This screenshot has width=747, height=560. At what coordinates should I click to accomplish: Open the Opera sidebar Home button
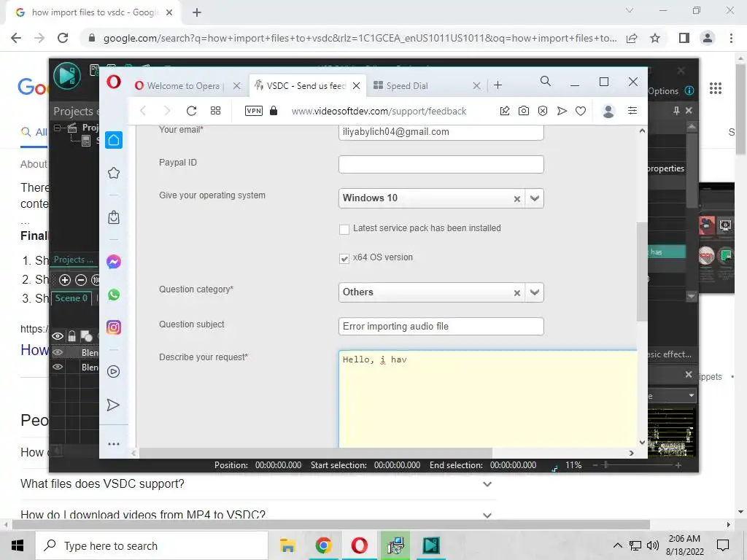point(113,140)
